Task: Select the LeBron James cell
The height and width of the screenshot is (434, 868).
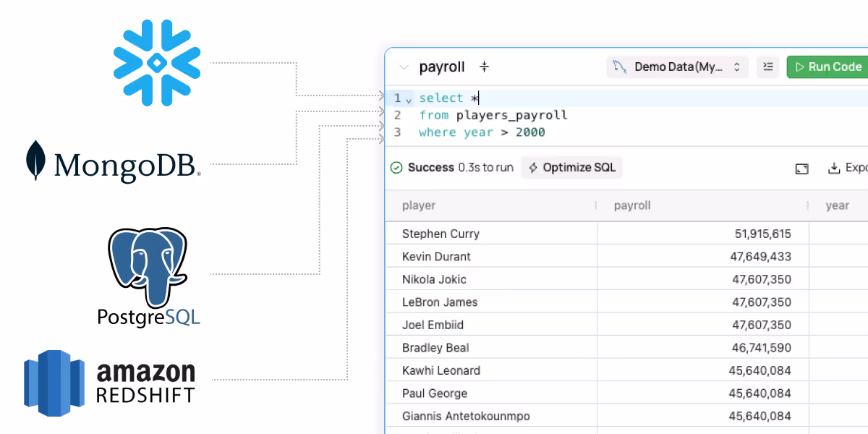Action: (491, 302)
